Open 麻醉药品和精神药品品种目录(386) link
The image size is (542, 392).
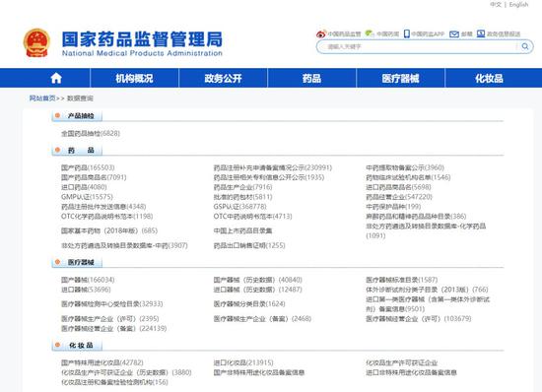[416, 217]
